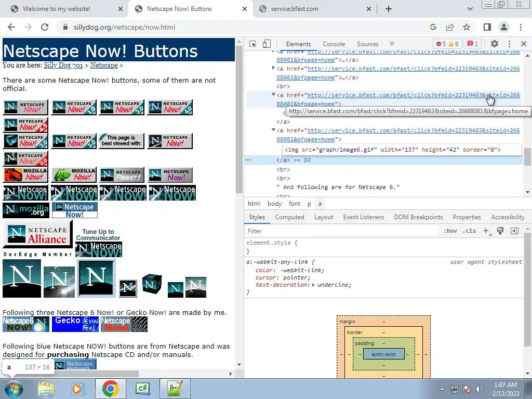Click the mozilla.org button image
Image resolution: width=532 pixels, height=399 pixels.
point(26,210)
